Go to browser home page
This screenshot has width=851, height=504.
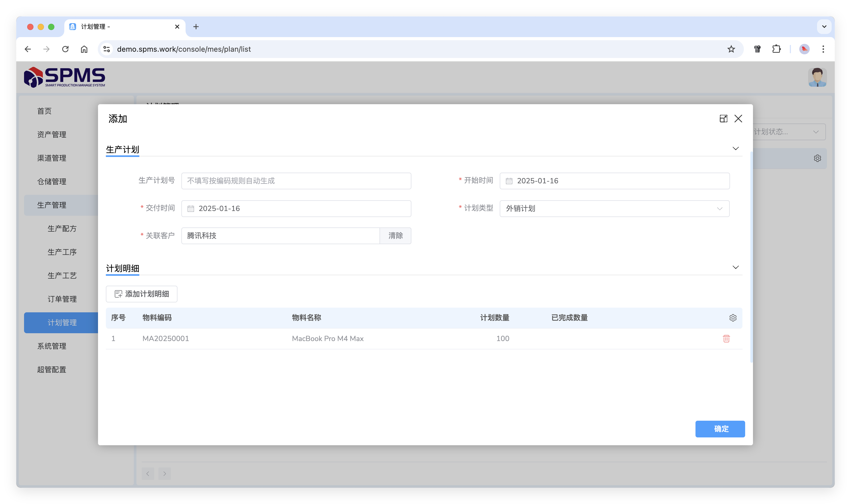click(x=84, y=49)
